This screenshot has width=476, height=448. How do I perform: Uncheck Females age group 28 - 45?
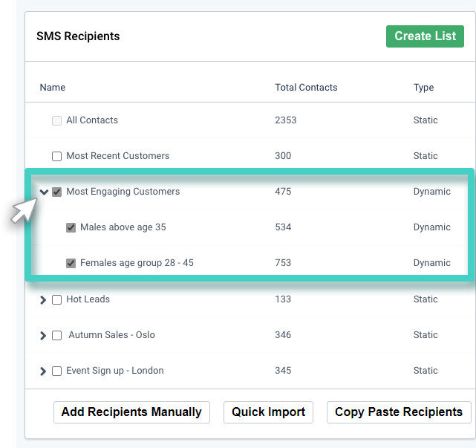71,263
